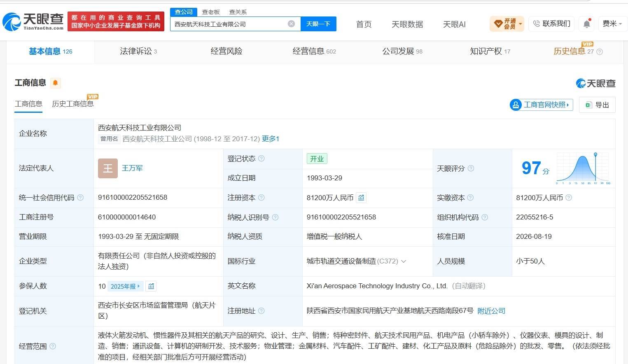This screenshot has height=364, width=628.
Task: Click the help icon beside 天眼评分
Action: pyautogui.click(x=471, y=168)
